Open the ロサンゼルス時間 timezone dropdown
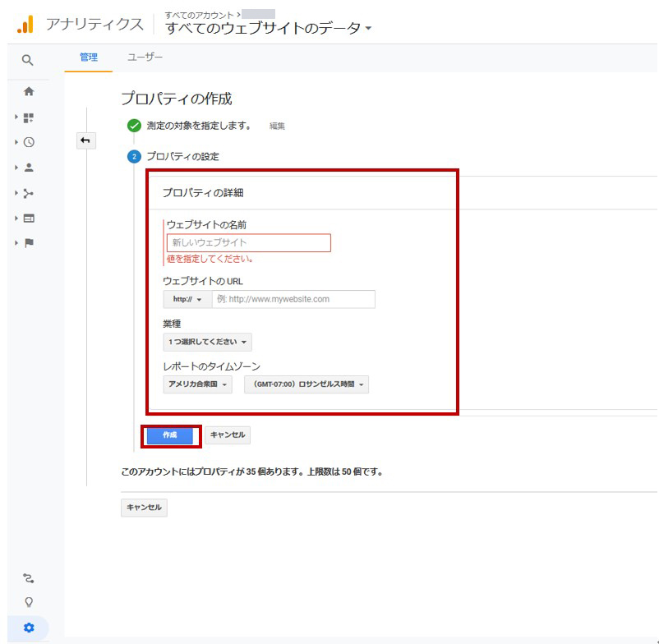This screenshot has width=659, height=644. (306, 384)
